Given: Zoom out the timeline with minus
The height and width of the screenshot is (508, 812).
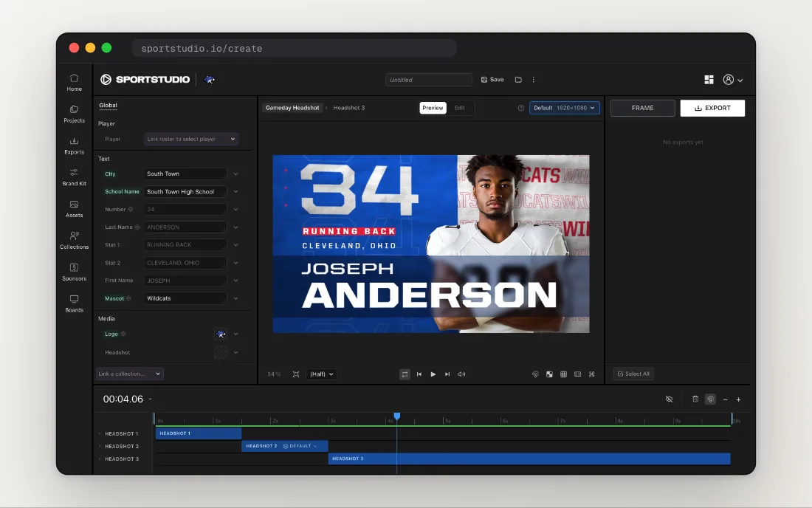Looking at the screenshot, I should 726,399.
